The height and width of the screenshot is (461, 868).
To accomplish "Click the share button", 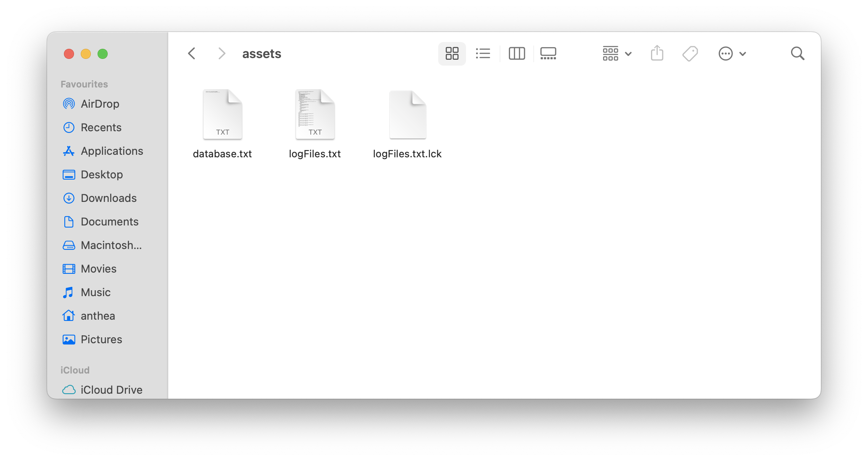I will click(657, 53).
